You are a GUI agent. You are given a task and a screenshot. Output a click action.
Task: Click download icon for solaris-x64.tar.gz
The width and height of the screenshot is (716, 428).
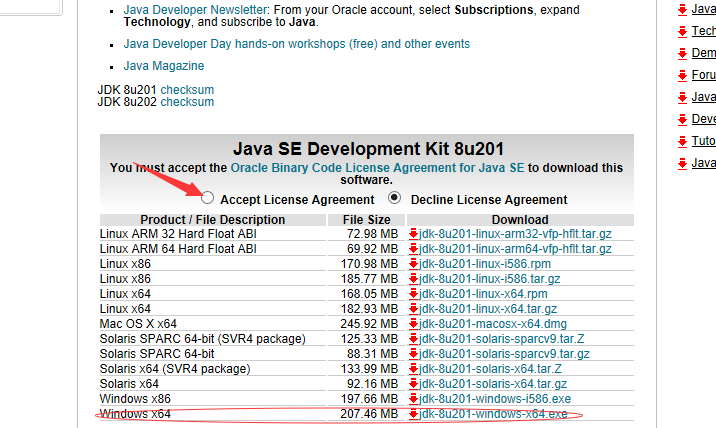(x=414, y=384)
